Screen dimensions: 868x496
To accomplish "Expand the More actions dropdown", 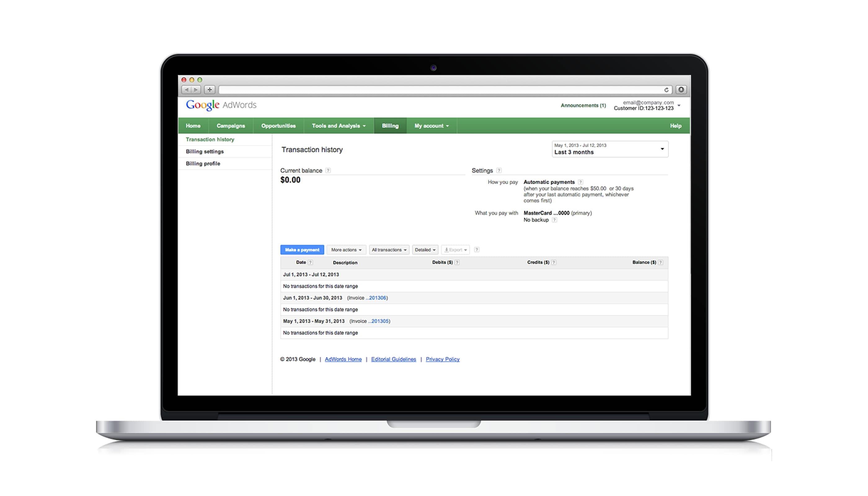I will [347, 250].
